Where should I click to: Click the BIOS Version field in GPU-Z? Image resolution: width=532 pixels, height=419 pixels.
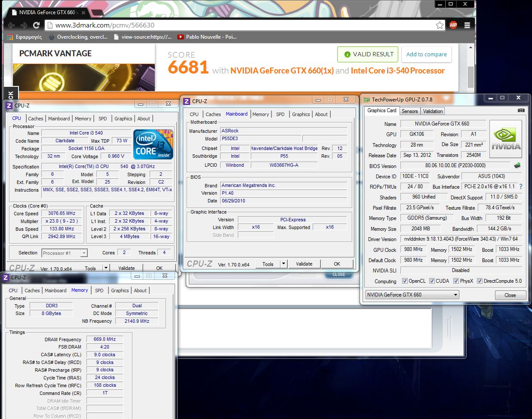[456, 165]
